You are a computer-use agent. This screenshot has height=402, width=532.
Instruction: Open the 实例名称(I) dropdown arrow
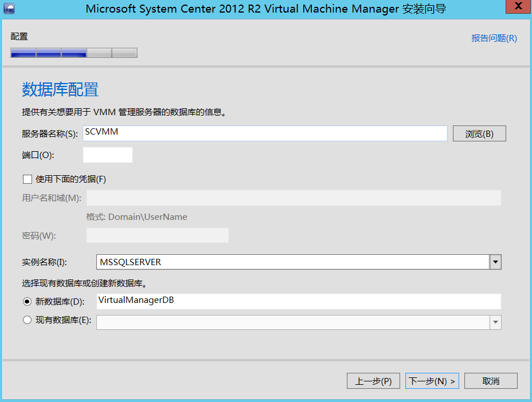point(495,262)
